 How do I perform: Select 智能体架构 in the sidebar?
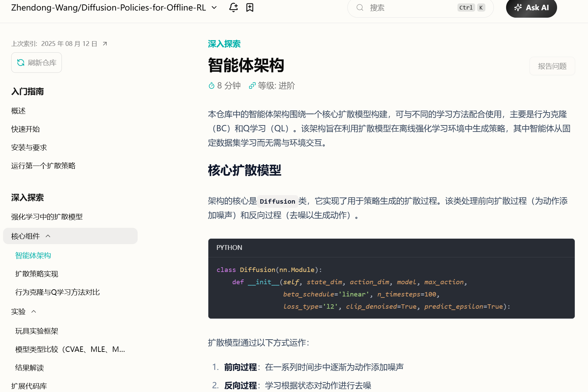click(33, 255)
